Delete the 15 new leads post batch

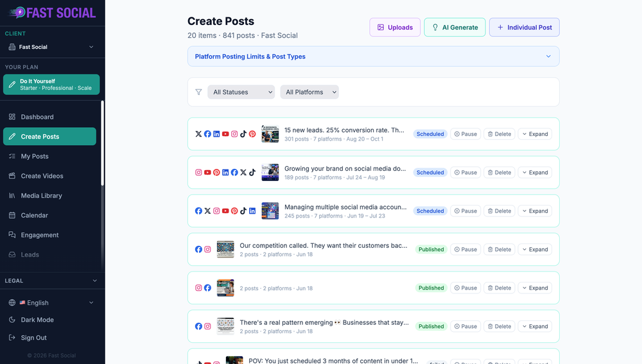pos(499,134)
